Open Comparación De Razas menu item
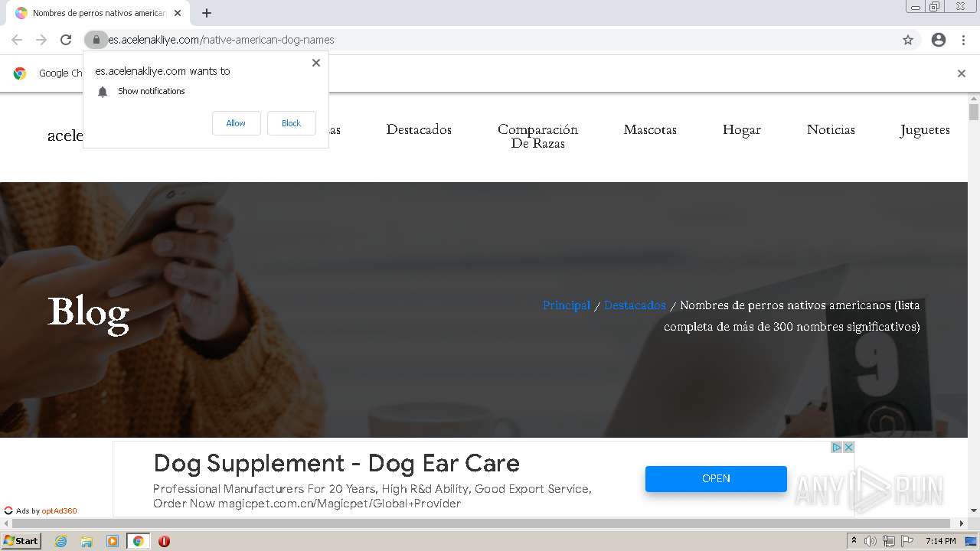Image resolution: width=980 pixels, height=551 pixels. [x=537, y=136]
